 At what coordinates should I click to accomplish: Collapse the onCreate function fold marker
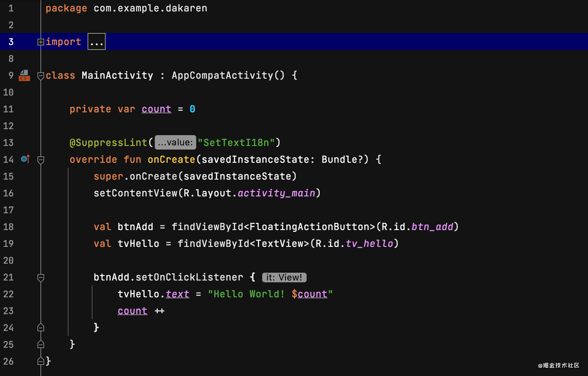41,160
